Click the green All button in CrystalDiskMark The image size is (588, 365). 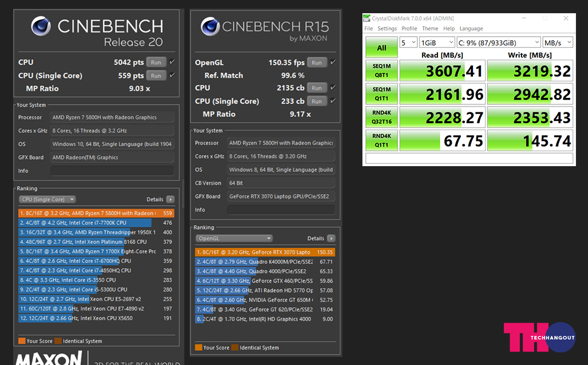click(382, 48)
